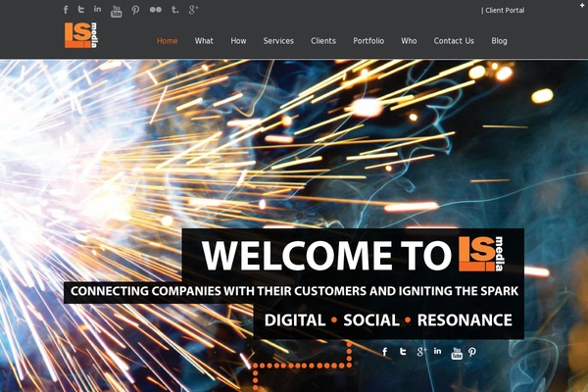Open the Flickr icon in the header

pyautogui.click(x=156, y=10)
